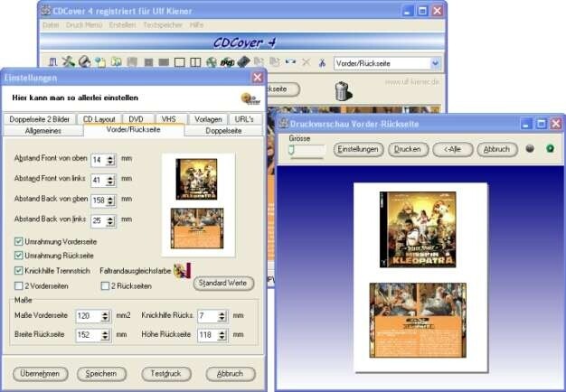Open the Erstellen menu
Image resolution: width=566 pixels, height=392 pixels.
(x=122, y=25)
